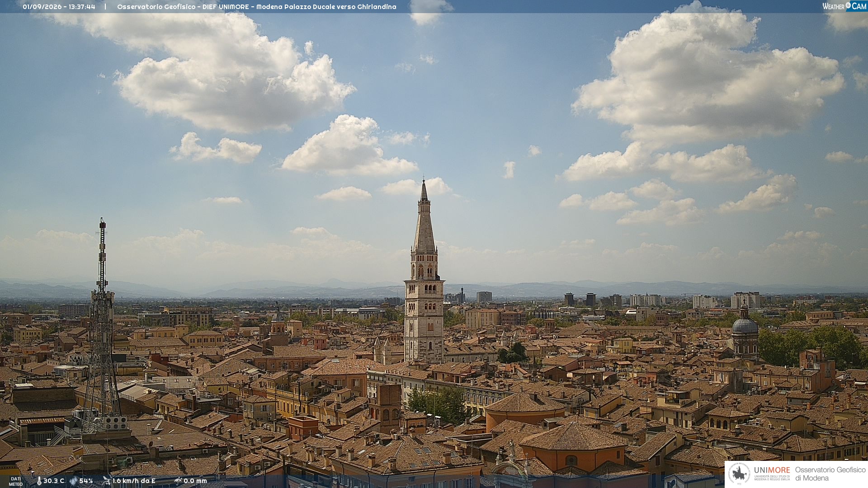The width and height of the screenshot is (868, 488).
Task: Click the 54% humidity value
Action: pos(86,481)
